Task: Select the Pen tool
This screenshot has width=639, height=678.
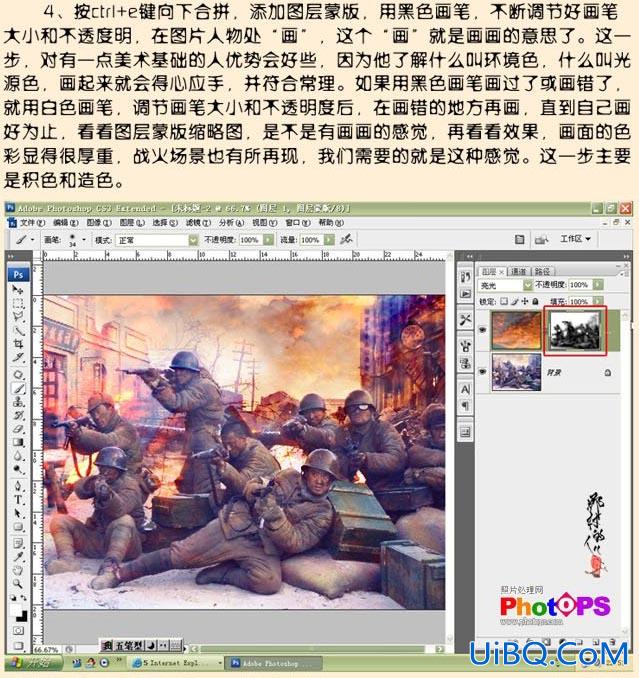Action: pyautogui.click(x=18, y=486)
